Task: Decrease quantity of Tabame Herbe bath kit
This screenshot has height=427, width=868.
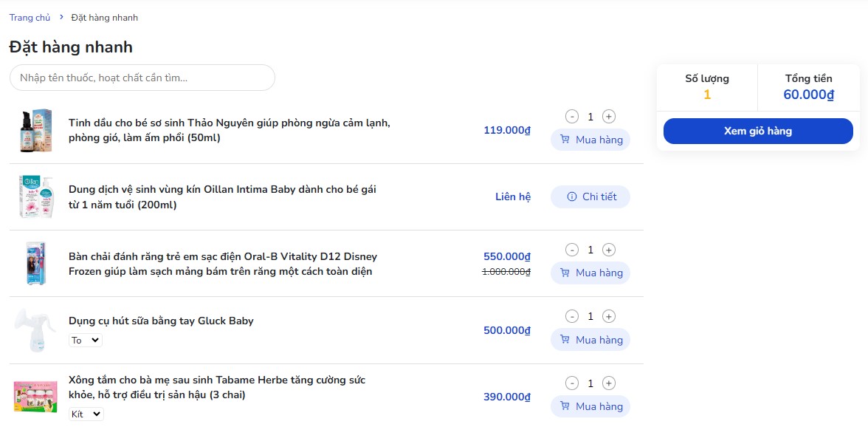Action: coord(572,383)
